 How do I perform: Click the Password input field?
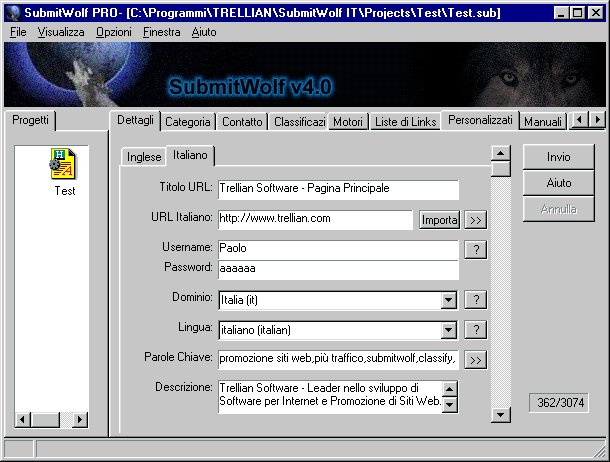pos(338,270)
